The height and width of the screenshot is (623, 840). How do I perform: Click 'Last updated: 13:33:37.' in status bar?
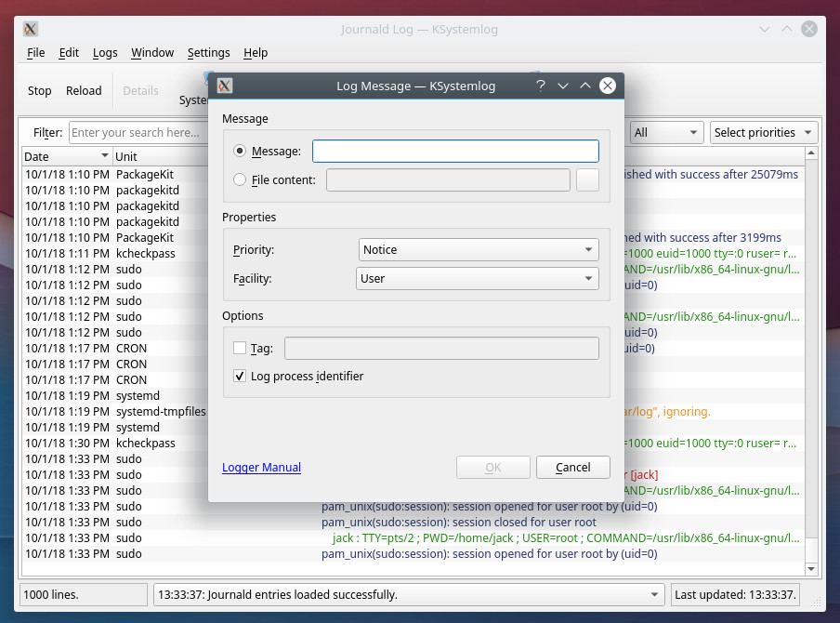(735, 594)
